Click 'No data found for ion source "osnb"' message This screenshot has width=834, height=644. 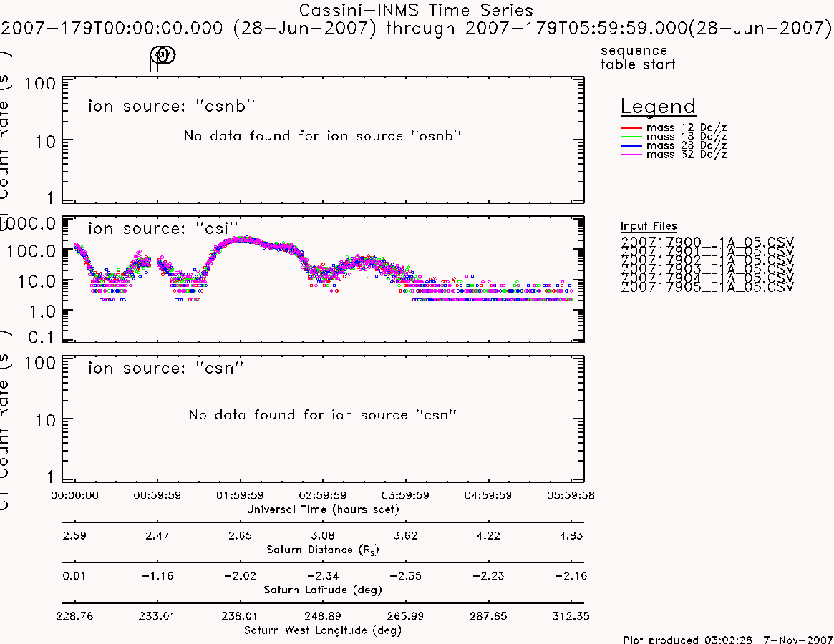322,136
